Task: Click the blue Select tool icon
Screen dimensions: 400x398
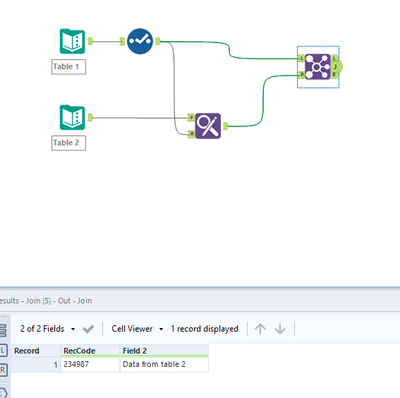Action: click(140, 41)
